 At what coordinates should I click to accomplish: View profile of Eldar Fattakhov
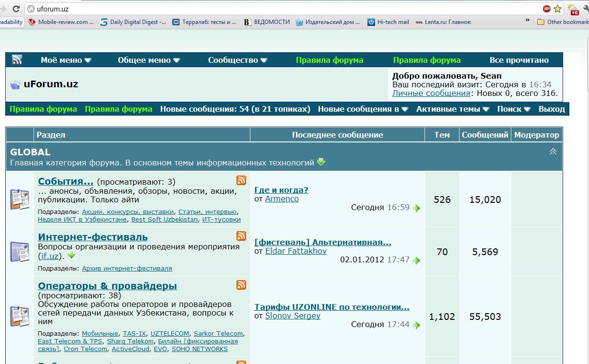click(x=296, y=251)
